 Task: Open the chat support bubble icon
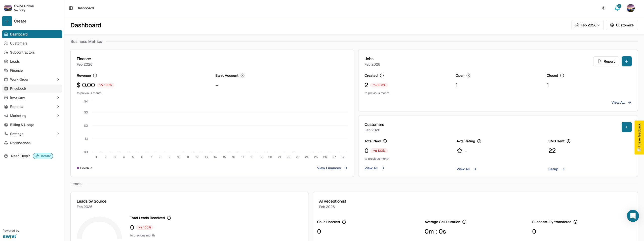click(x=633, y=216)
